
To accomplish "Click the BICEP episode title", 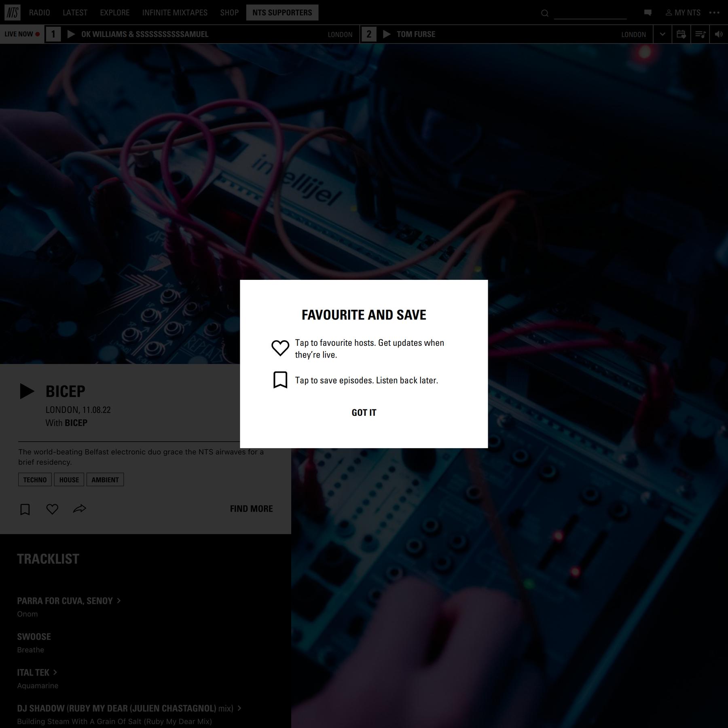I will [x=66, y=391].
